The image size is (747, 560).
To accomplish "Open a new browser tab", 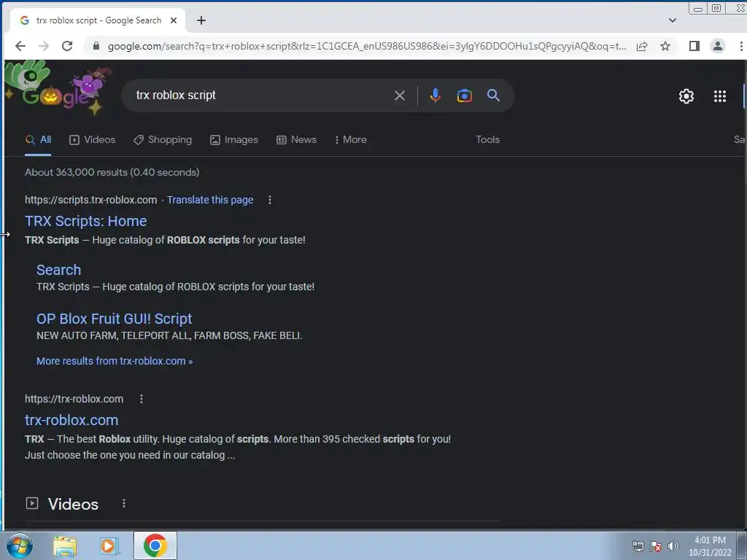I will tap(201, 20).
